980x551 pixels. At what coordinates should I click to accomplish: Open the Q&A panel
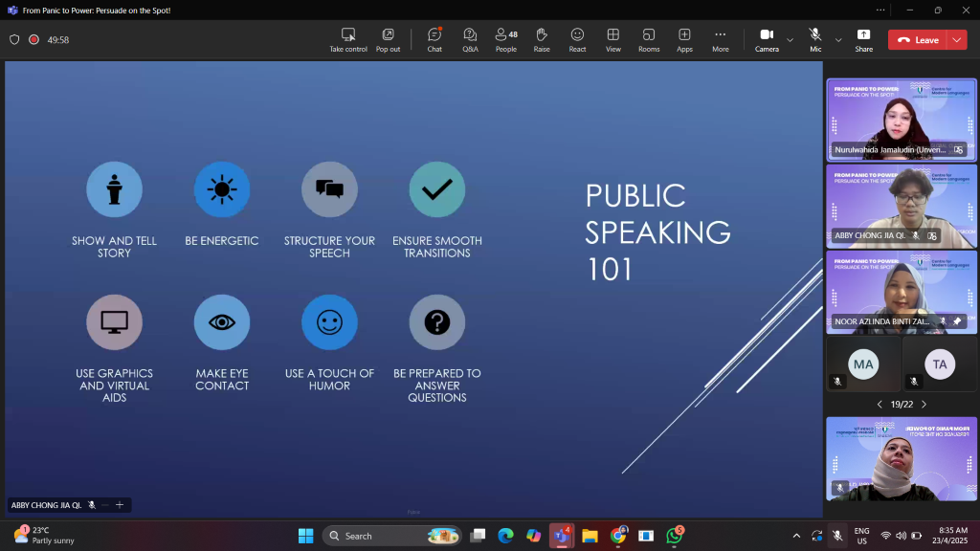[x=470, y=39]
